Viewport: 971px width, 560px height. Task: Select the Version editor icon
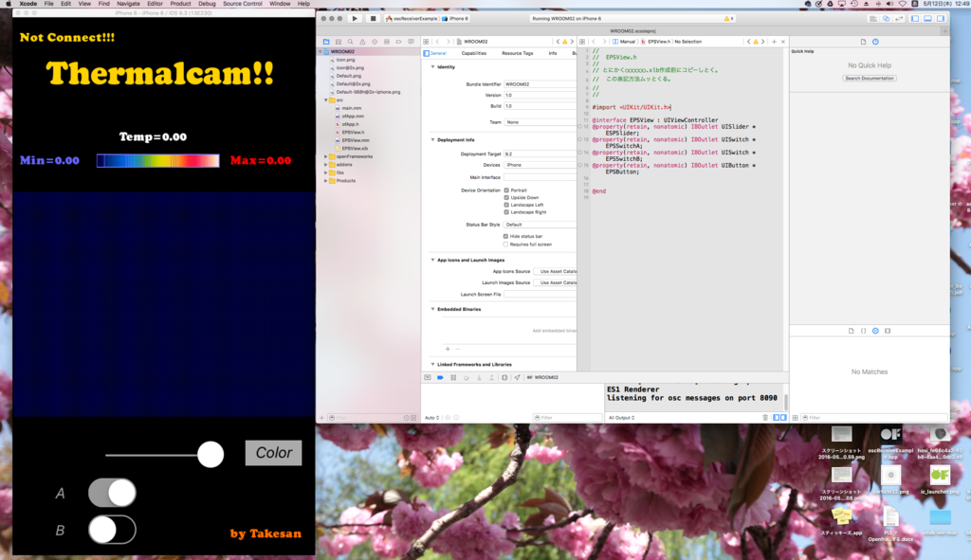coord(899,19)
